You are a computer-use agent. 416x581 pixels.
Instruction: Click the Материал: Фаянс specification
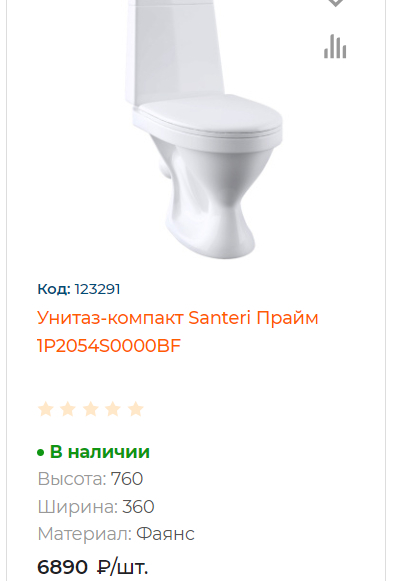coord(116,534)
